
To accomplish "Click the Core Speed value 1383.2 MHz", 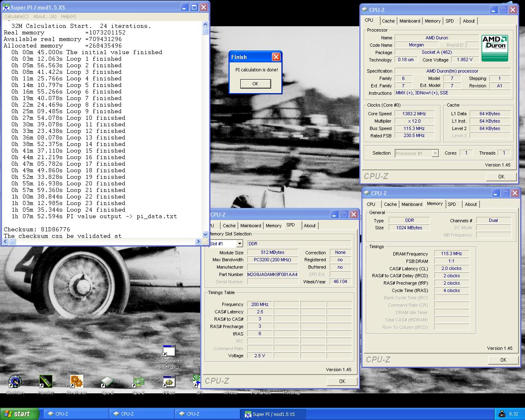I will [x=414, y=114].
